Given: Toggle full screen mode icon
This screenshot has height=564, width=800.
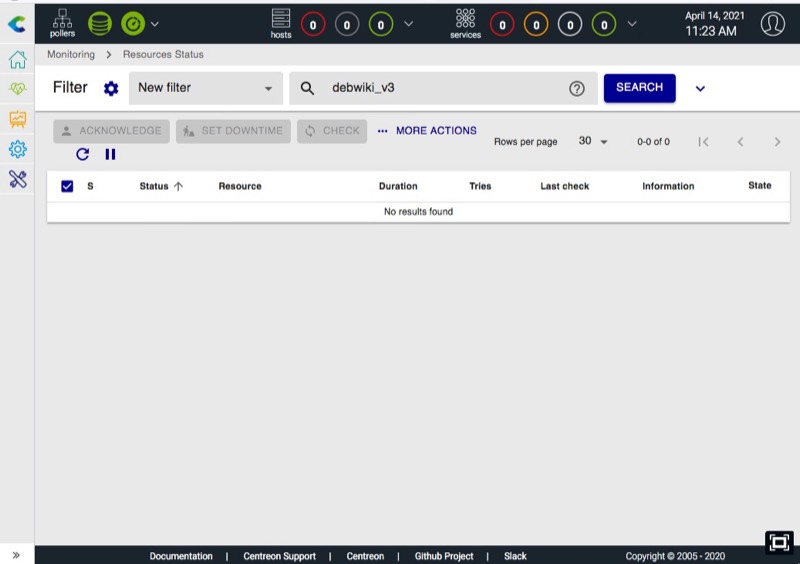Looking at the screenshot, I should point(779,542).
